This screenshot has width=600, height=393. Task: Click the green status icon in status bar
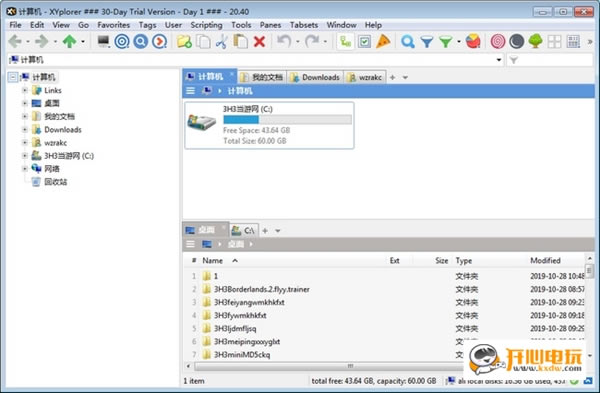point(574,381)
